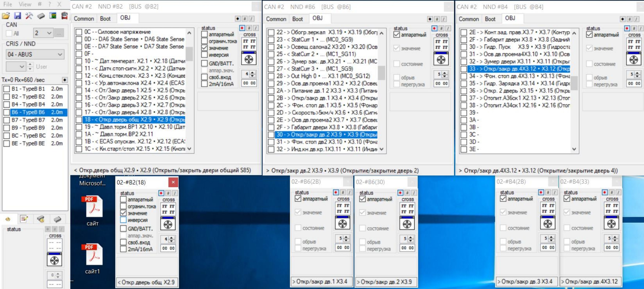Click the # button in 02-#B6(2B) panel
This screenshot has height=289, width=644.
343,192
